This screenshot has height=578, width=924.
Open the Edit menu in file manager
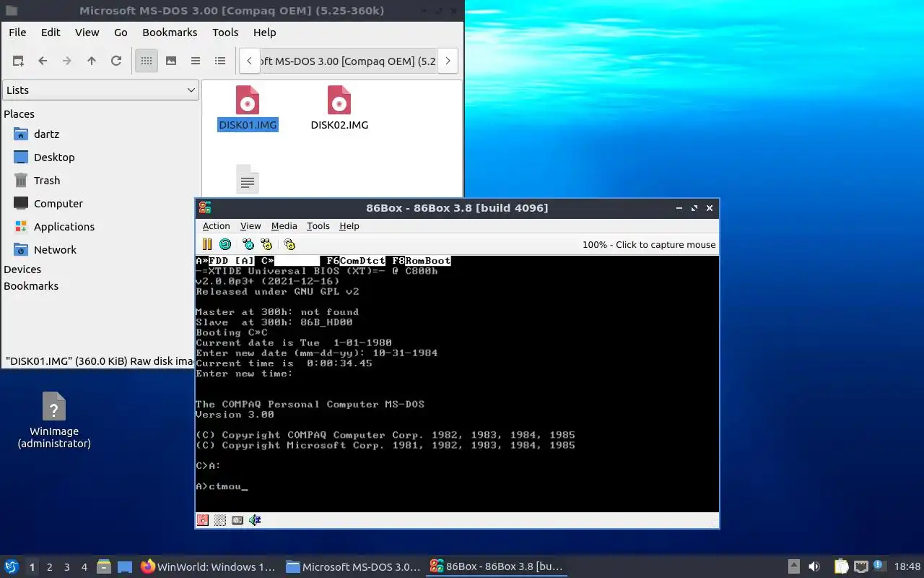51,33
